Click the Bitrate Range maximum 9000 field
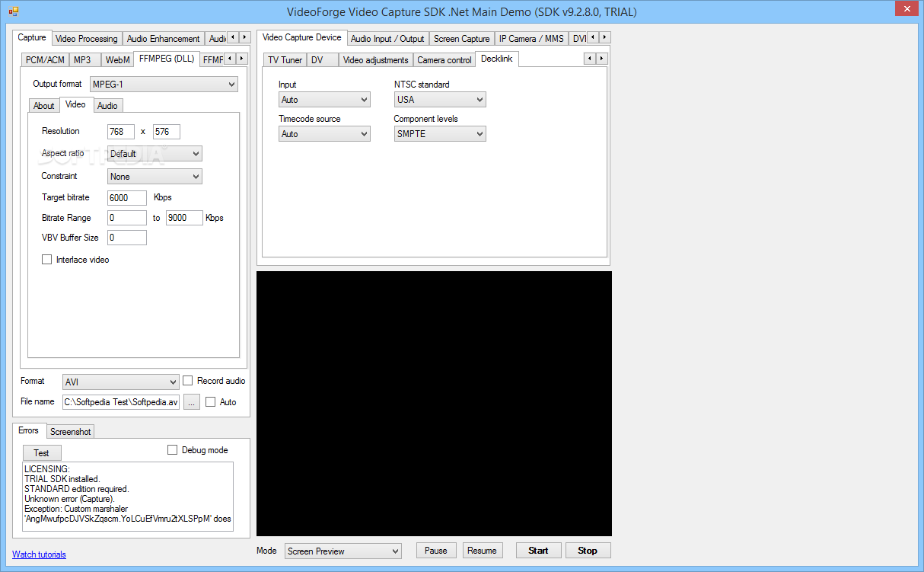Viewport: 924px width, 572px height. 184,218
